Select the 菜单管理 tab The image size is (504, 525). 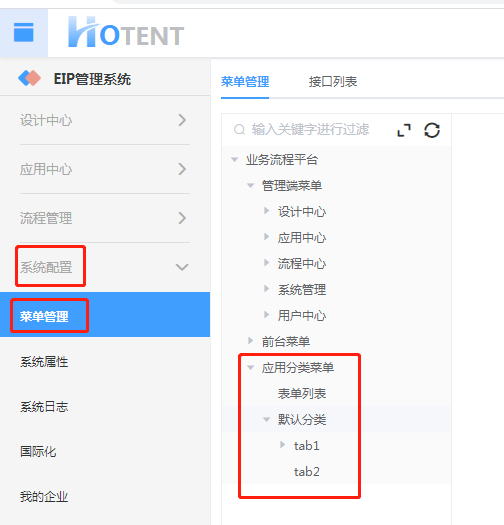(245, 82)
